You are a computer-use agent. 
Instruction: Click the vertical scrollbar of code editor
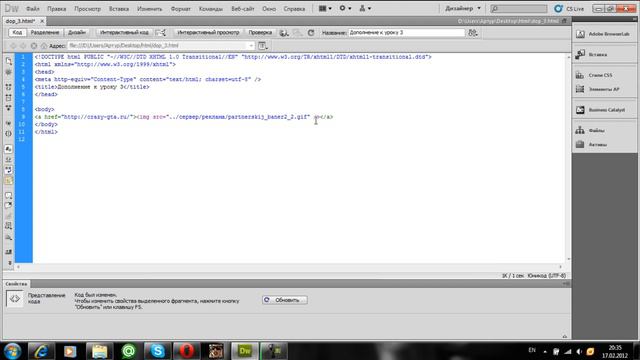(x=568, y=158)
